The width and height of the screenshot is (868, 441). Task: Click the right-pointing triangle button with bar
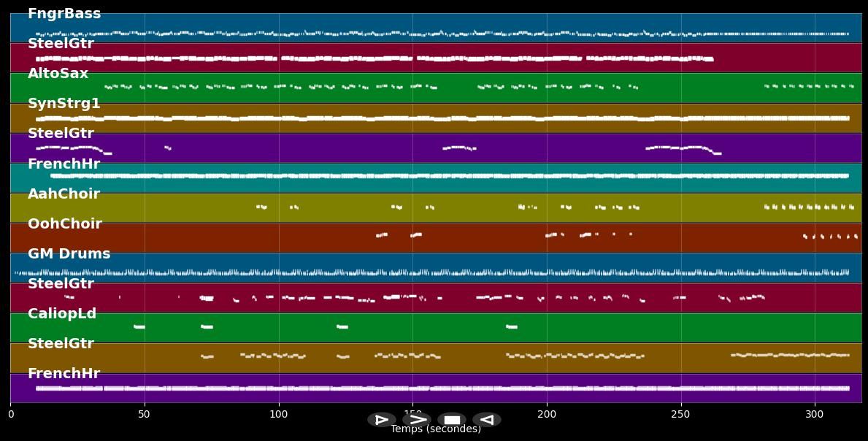(x=381, y=420)
